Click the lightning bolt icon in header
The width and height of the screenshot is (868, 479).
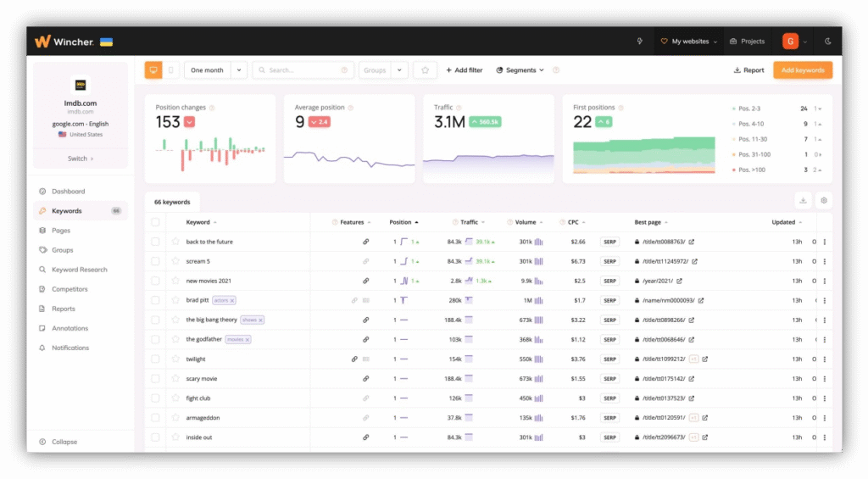pos(639,41)
